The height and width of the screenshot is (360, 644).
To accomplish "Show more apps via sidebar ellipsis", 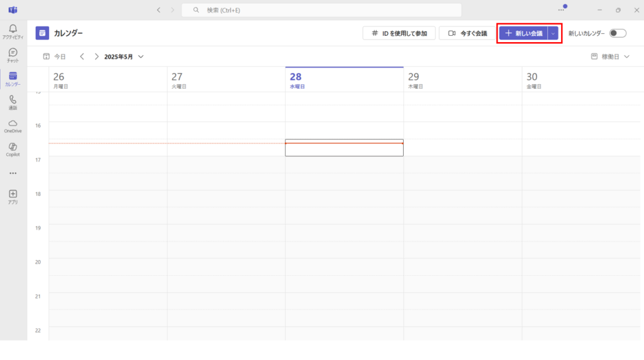I will tap(13, 173).
